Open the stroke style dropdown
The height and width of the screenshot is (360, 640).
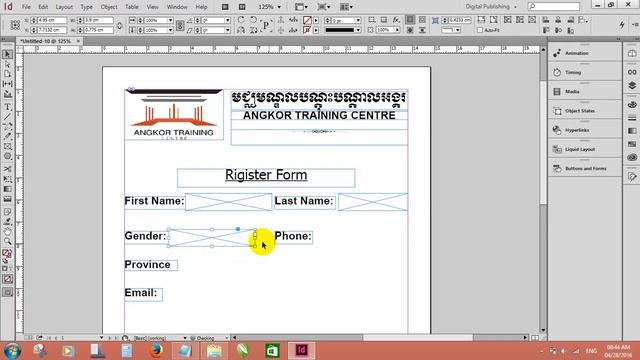tap(358, 30)
